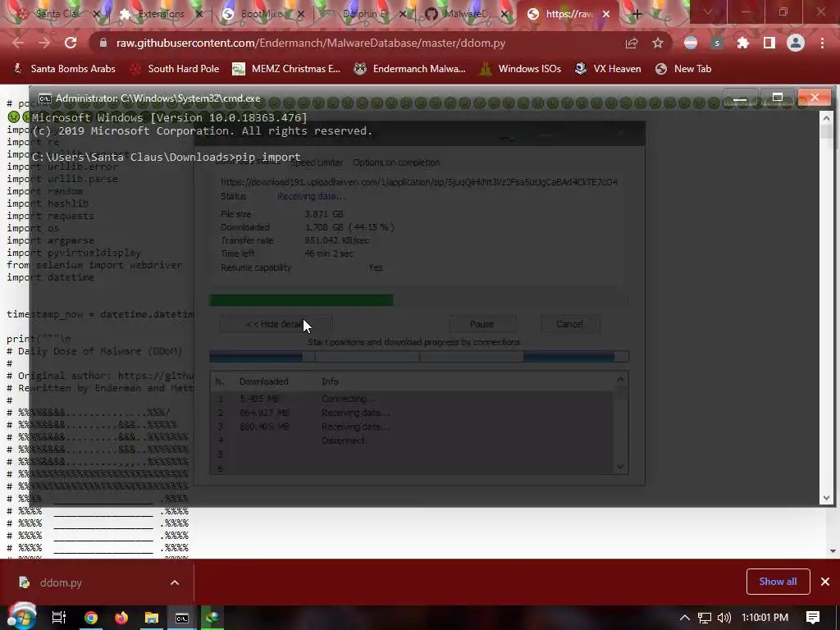This screenshot has height=630, width=840.
Task: Switch to the cmd window on the taskbar
Action: tap(182, 618)
